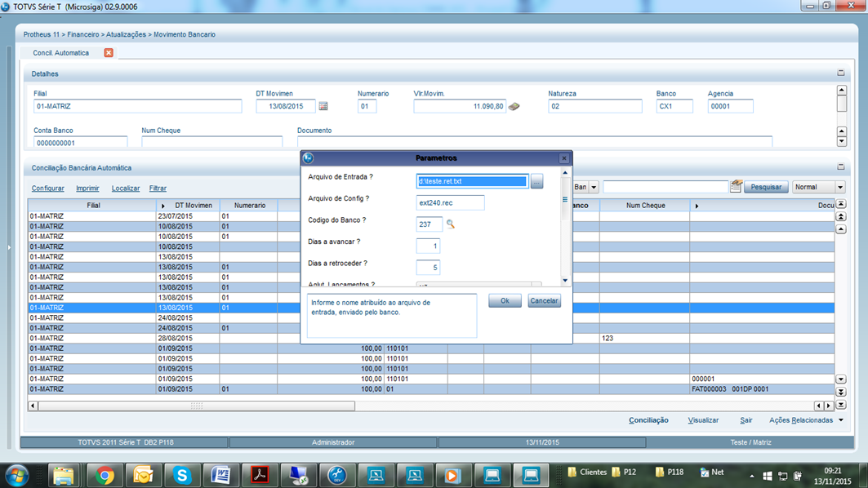
Task: Collapse the Detalhes panel
Action: point(841,73)
